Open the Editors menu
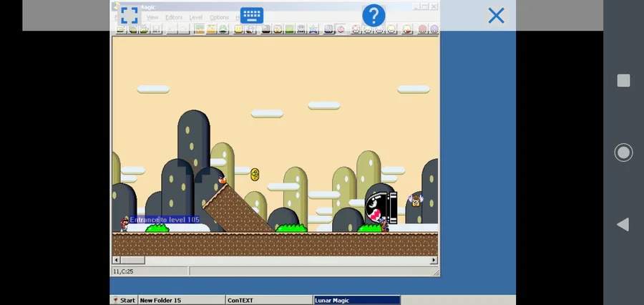644x305 pixels. [174, 17]
